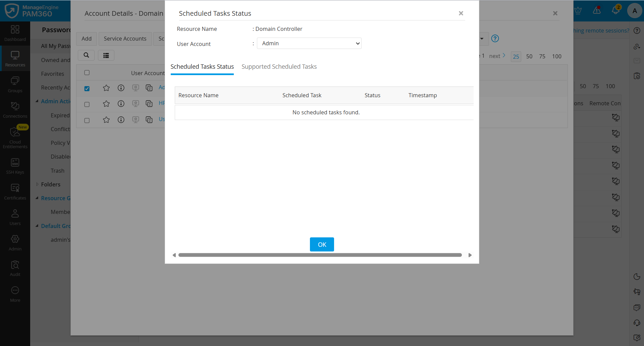
Task: Set page size to 50 in account pager
Action: [529, 56]
